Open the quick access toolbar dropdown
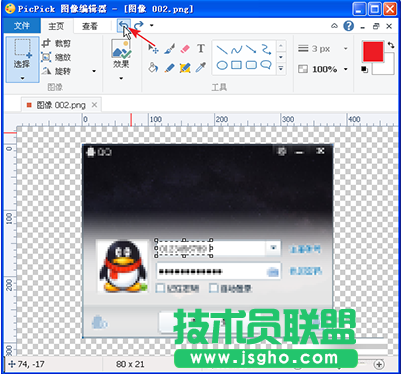The height and width of the screenshot is (374, 401). pos(152,25)
